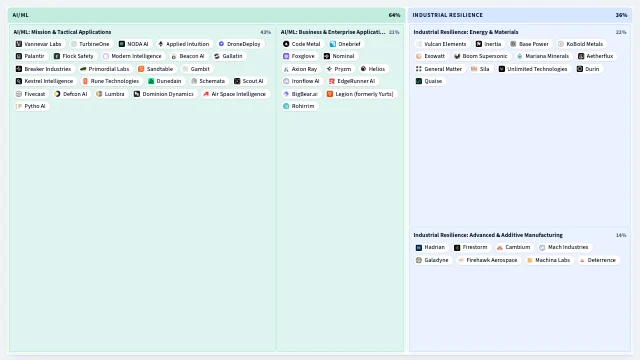640x360 pixels.
Task: Click the AI/ML: Mission & Tactical Applications heading
Action: (62, 32)
